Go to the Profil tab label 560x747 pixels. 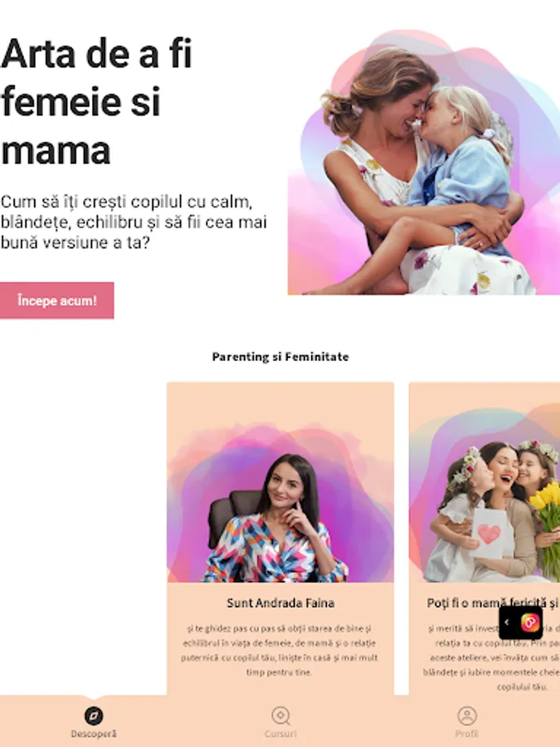[x=467, y=735]
